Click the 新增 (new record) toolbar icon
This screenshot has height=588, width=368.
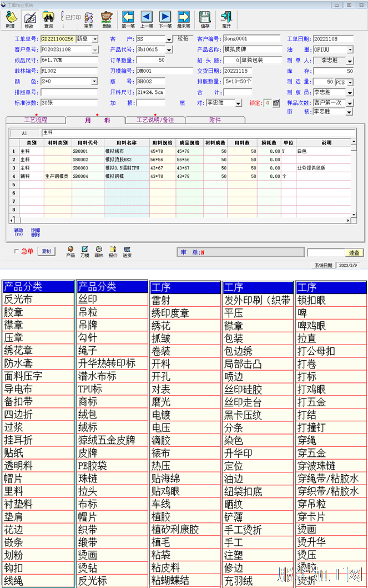pos(10,20)
